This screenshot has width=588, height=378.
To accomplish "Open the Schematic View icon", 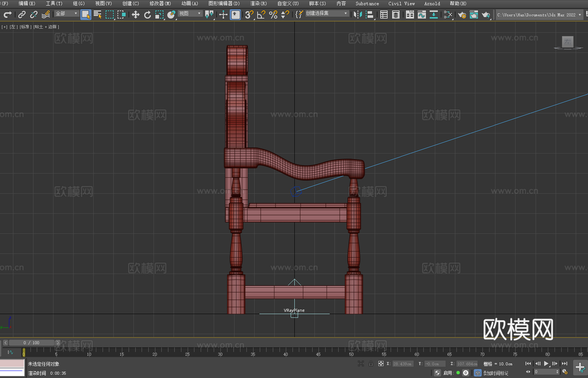I will click(434, 14).
